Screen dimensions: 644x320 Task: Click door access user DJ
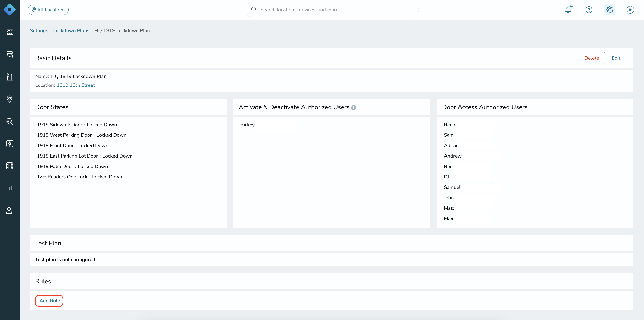click(x=446, y=177)
